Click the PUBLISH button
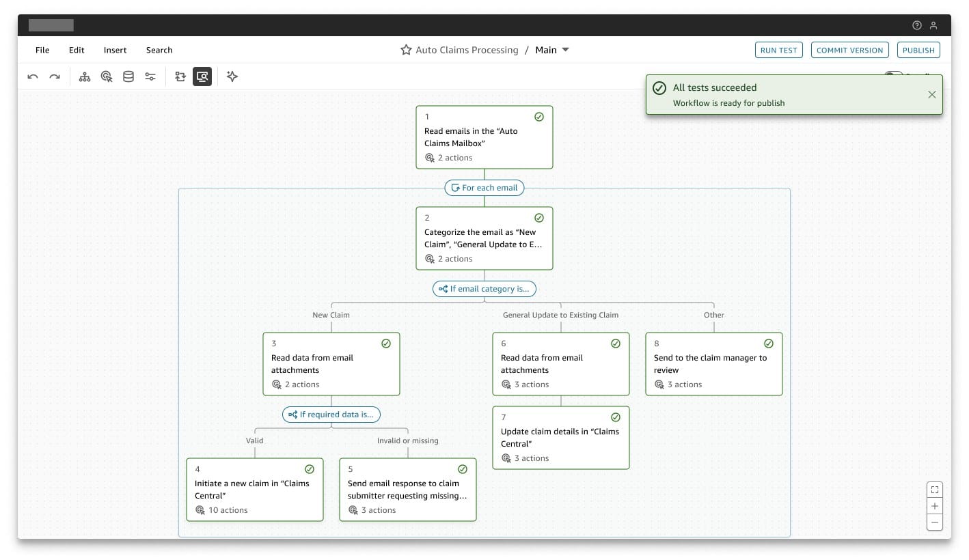This screenshot has height=560, width=969. [918, 50]
